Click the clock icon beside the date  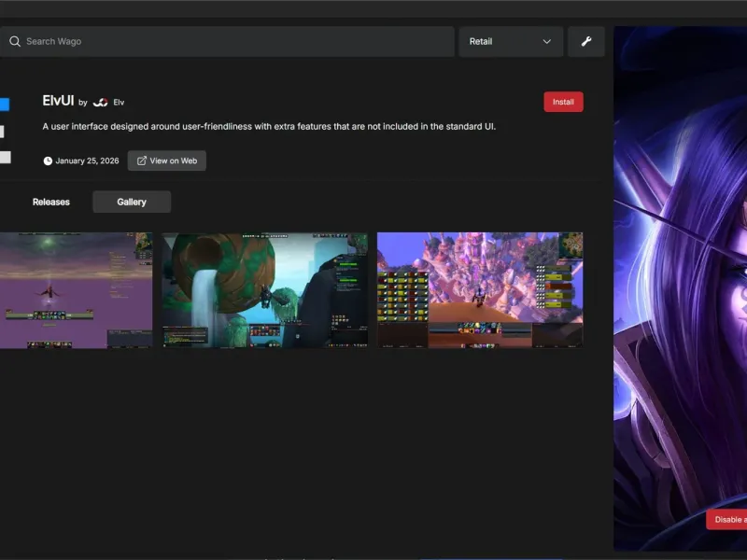point(48,161)
